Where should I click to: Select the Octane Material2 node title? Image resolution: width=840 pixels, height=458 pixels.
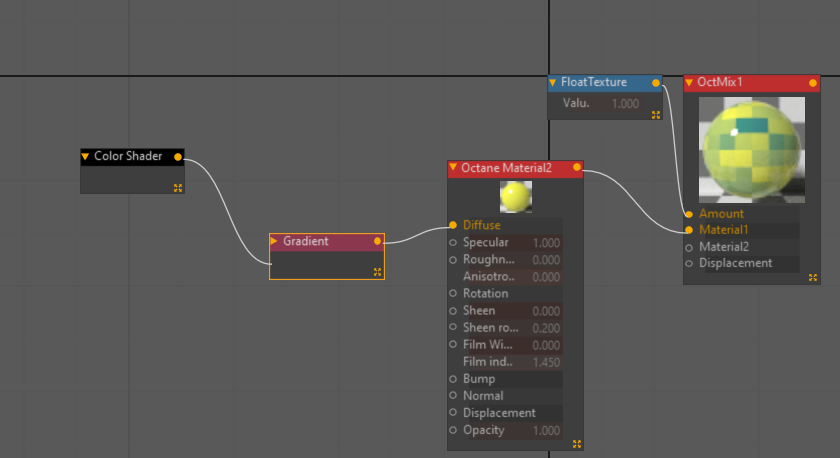pos(506,168)
